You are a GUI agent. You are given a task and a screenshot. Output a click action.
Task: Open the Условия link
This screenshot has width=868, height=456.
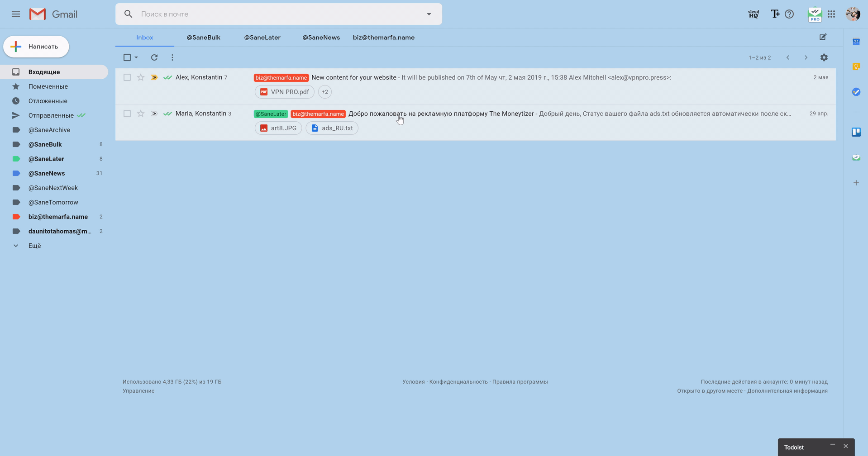(x=414, y=382)
